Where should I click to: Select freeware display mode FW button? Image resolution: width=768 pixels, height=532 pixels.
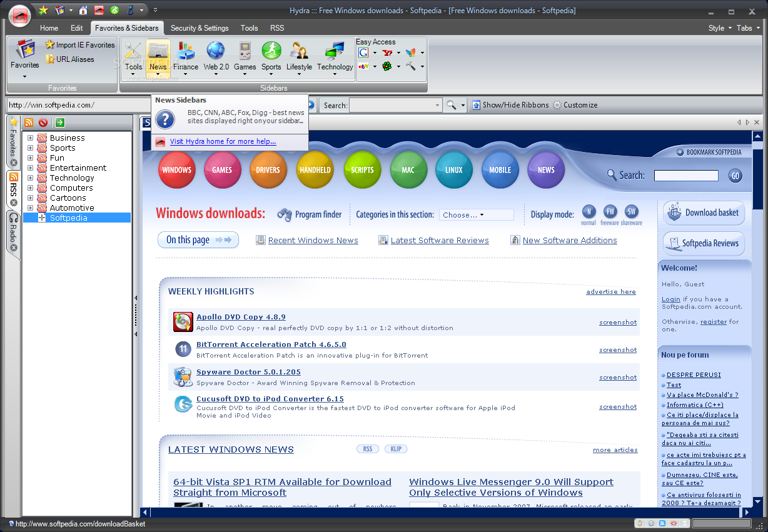click(610, 211)
